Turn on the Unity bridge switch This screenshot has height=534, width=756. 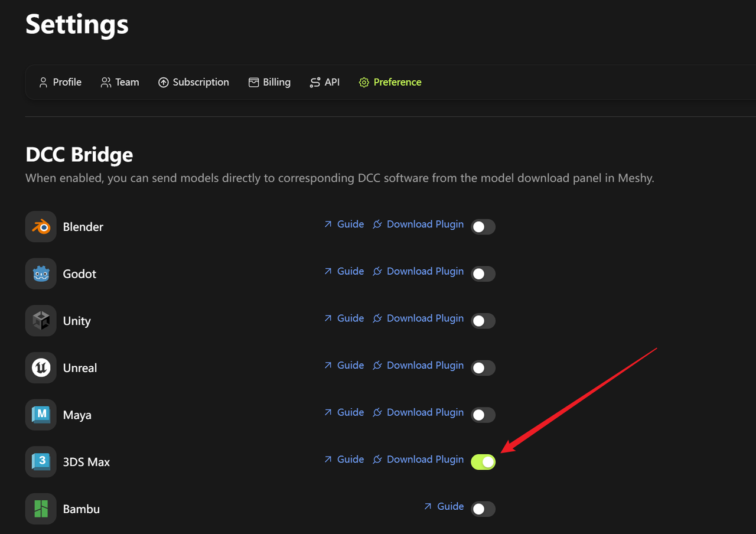tap(483, 321)
